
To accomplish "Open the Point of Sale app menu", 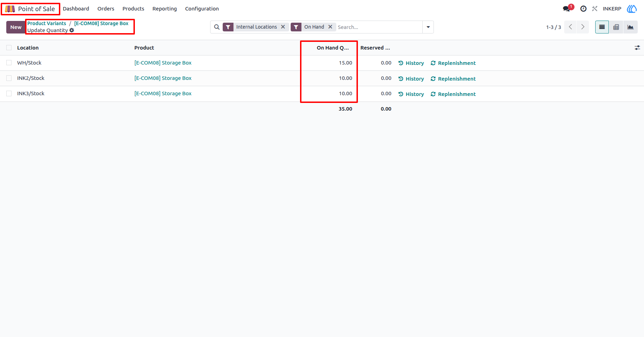I will pos(30,9).
